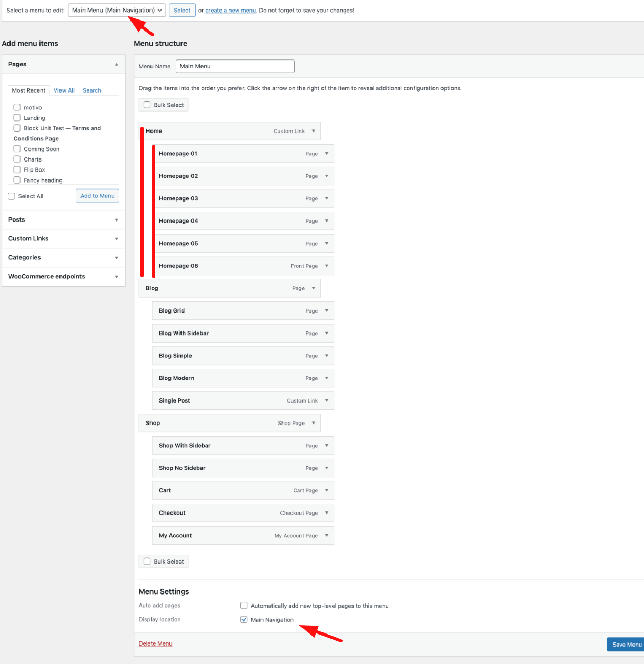
Task: Select the Homepage 01 menu item
Action: pos(243,154)
